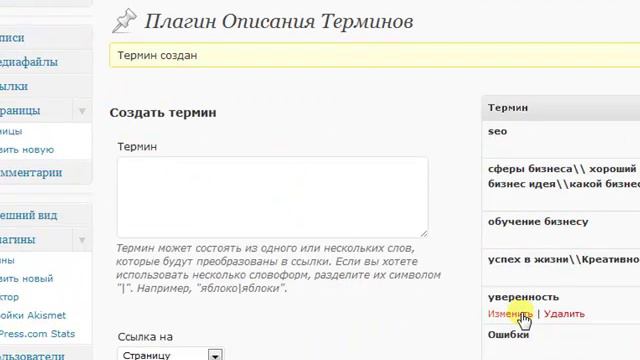Click the Добавить новую pages submenu link

pyautogui.click(x=27, y=150)
